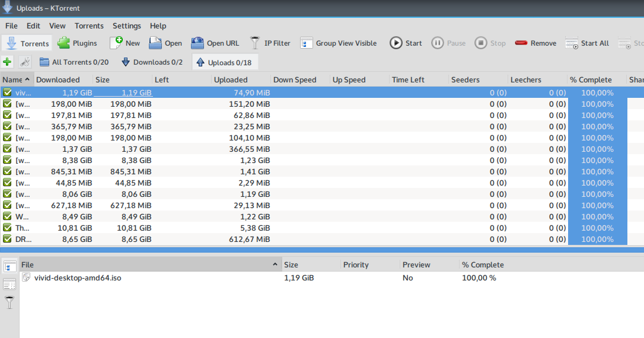Click the Open torrent toolbar button
The height and width of the screenshot is (338, 644).
pyautogui.click(x=165, y=43)
